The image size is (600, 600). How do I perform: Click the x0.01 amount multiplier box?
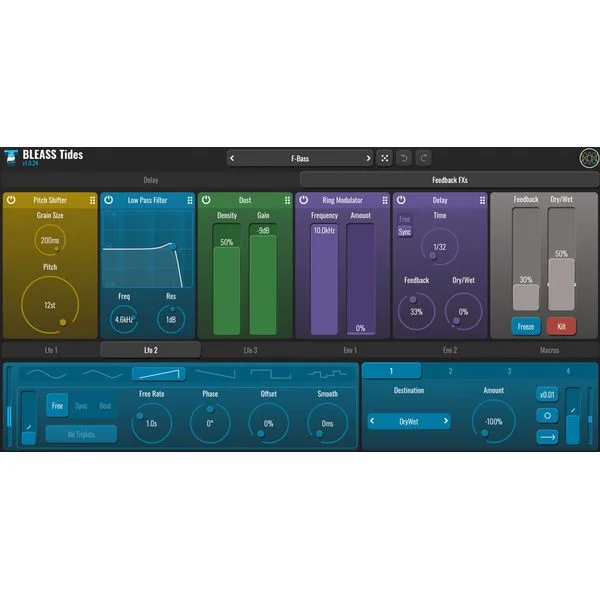point(547,395)
